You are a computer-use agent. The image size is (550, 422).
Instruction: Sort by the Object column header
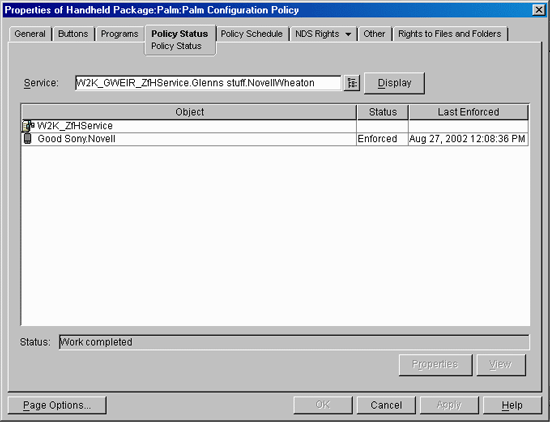coord(189,112)
